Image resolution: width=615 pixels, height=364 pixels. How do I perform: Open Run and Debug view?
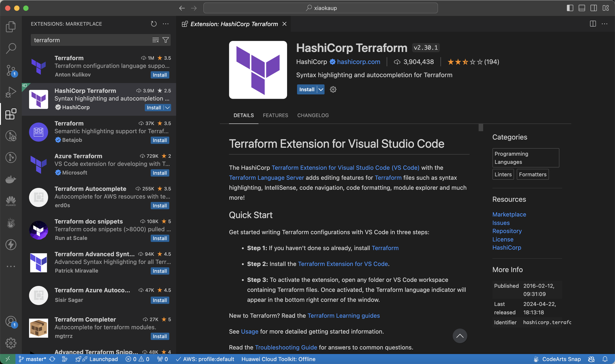pos(11,92)
